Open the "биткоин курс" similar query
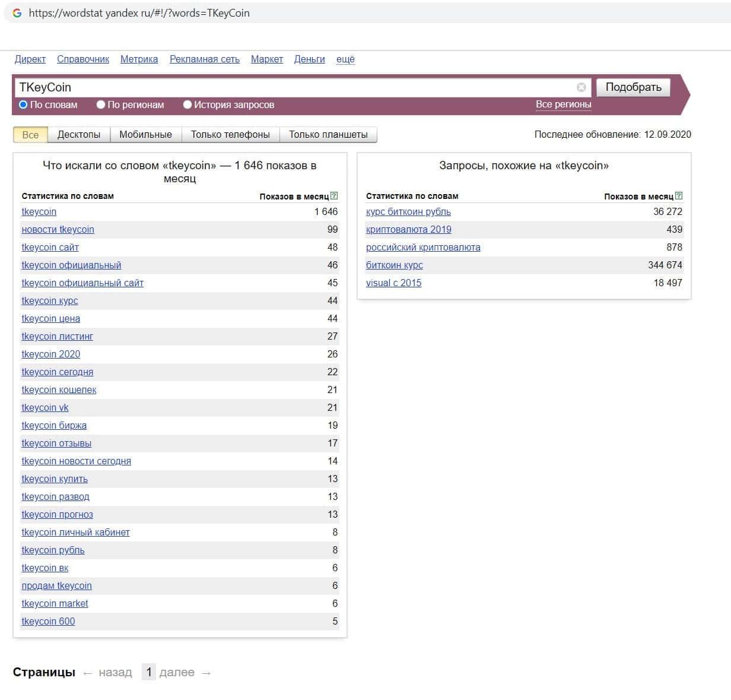Image resolution: width=731 pixels, height=700 pixels. (394, 265)
